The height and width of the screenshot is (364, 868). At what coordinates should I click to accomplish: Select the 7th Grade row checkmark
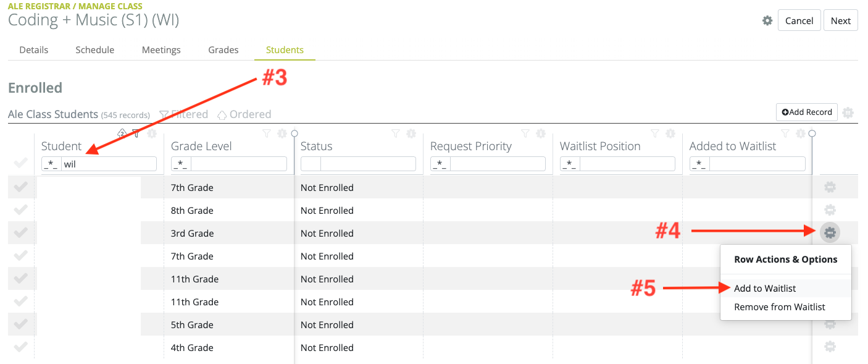(20, 187)
